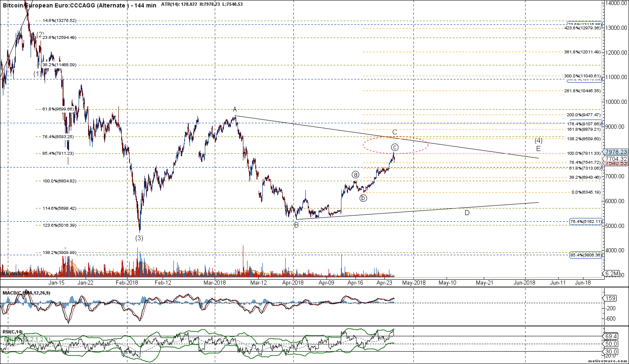Click the 'Feb-2018' date on the time axis
The height and width of the screenshot is (364, 629).
click(127, 283)
